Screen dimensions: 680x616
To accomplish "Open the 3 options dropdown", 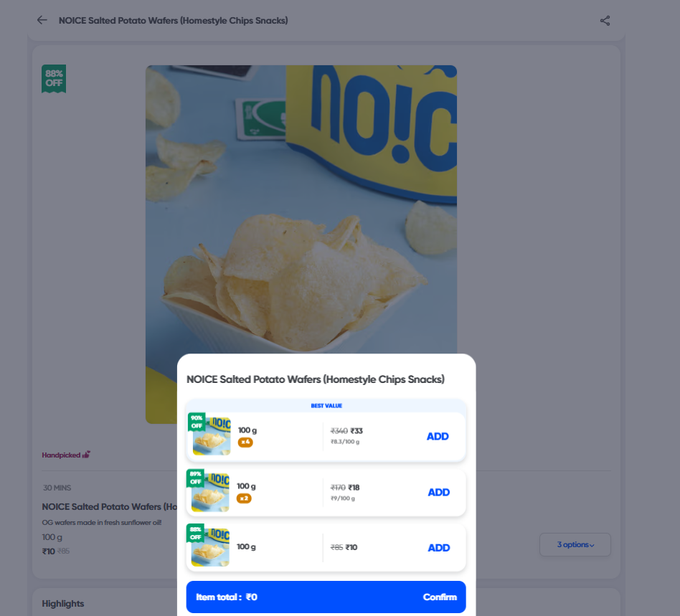I will [575, 545].
